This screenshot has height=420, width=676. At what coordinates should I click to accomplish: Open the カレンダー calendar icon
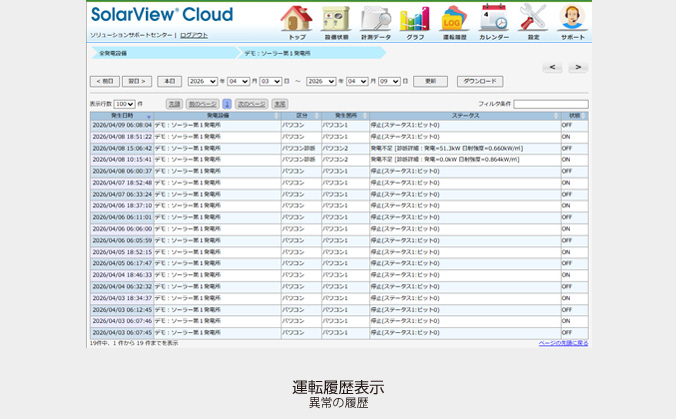pyautogui.click(x=493, y=21)
